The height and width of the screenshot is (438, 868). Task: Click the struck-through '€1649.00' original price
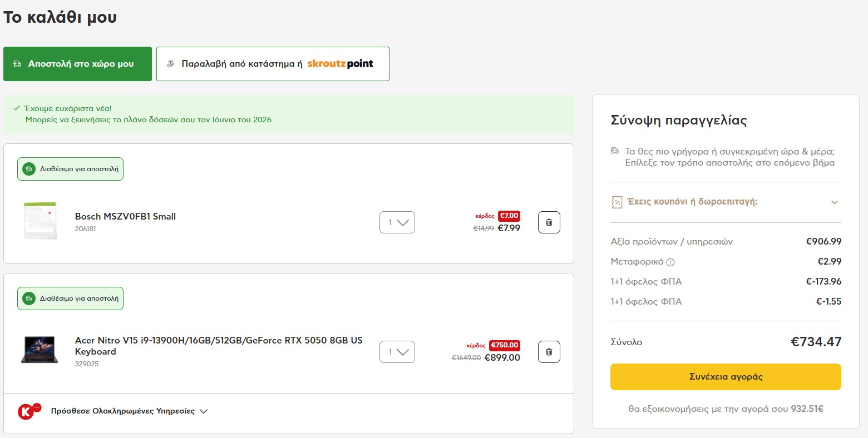click(466, 358)
